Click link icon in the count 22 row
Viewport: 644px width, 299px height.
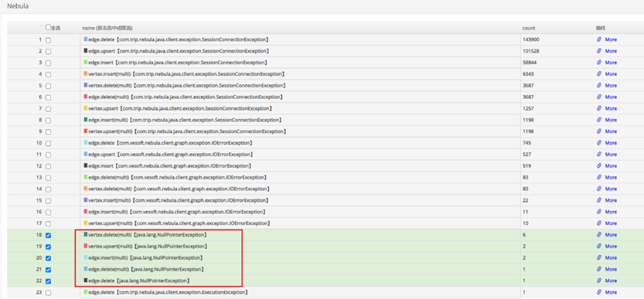[599, 200]
